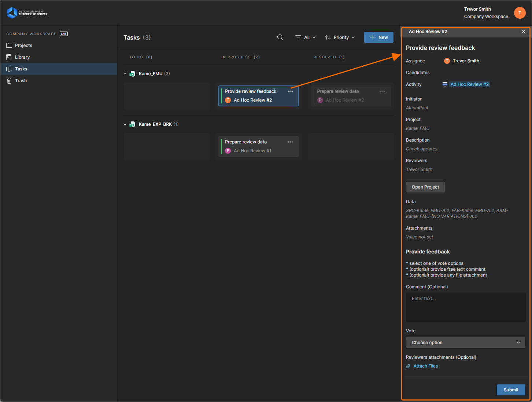Image resolution: width=532 pixels, height=402 pixels.
Task: Go to Projects in the sidebar
Action: point(23,45)
